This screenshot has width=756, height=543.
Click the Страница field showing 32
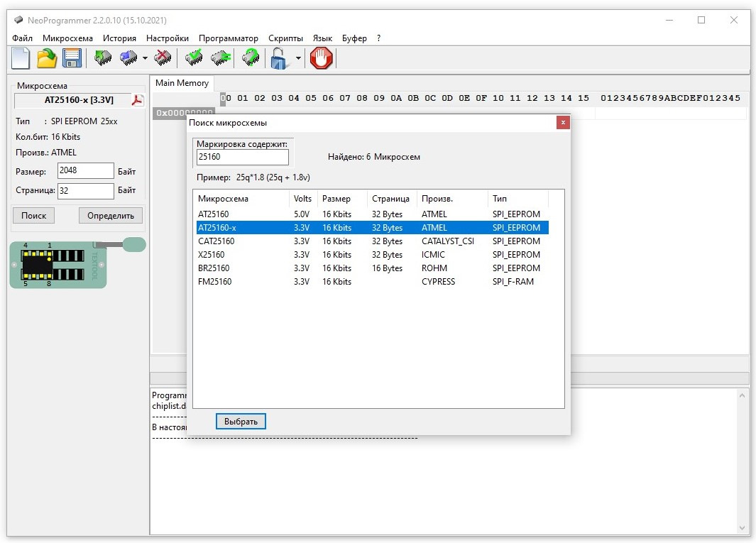(85, 191)
